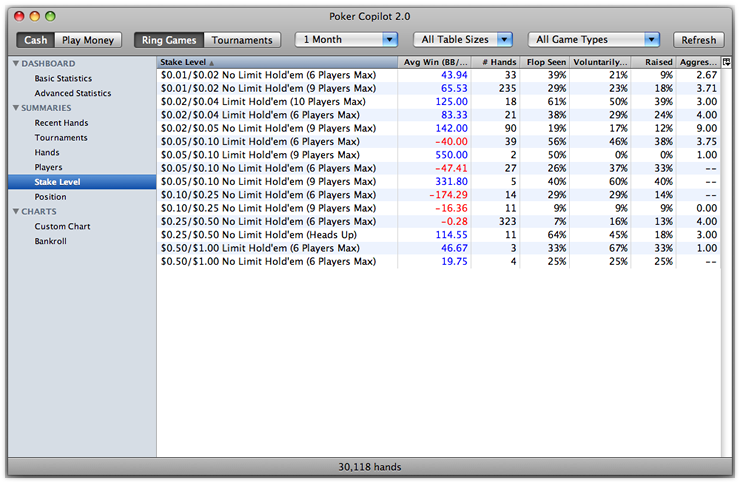Select the $0.05/$0.10 No Limit Hold'em (9 Players Max) row
Image resolution: width=740 pixels, height=483 pixels.
[x=438, y=181]
